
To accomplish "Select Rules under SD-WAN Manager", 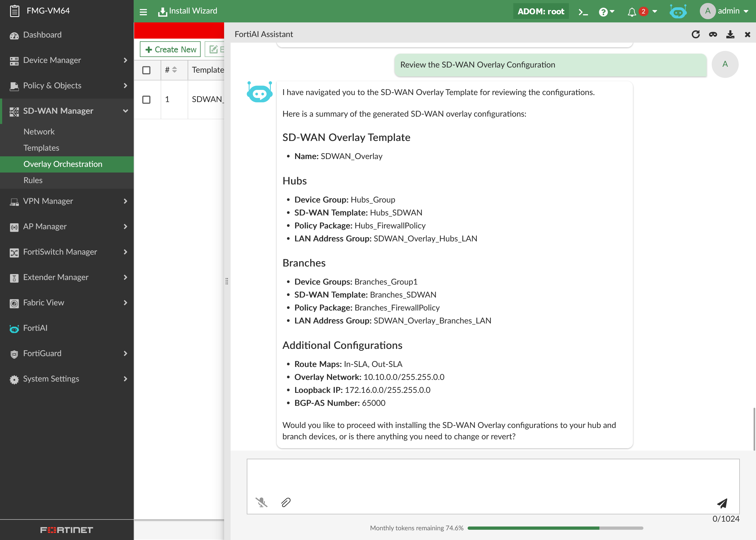I will (x=33, y=180).
